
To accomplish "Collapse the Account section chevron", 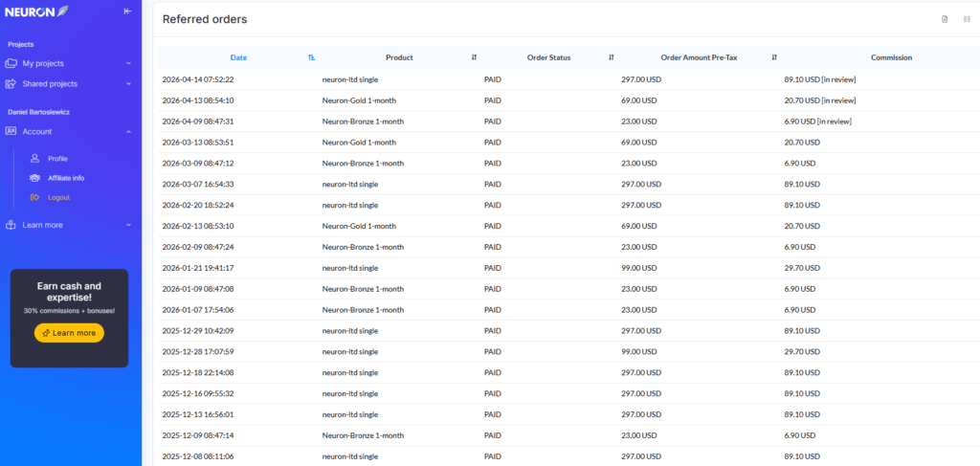I will pos(128,132).
